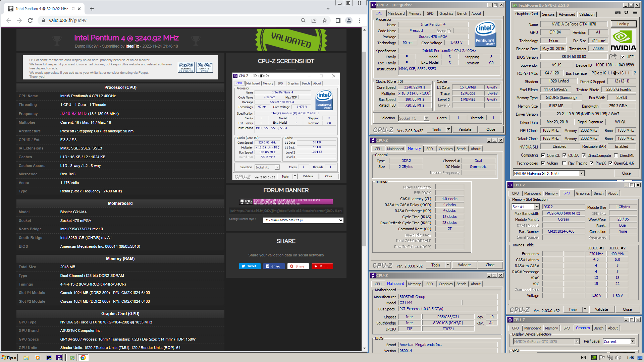Viewport: 644px width, 362px height.
Task: Click GPU-Z refresh icon
Action: click(x=626, y=13)
